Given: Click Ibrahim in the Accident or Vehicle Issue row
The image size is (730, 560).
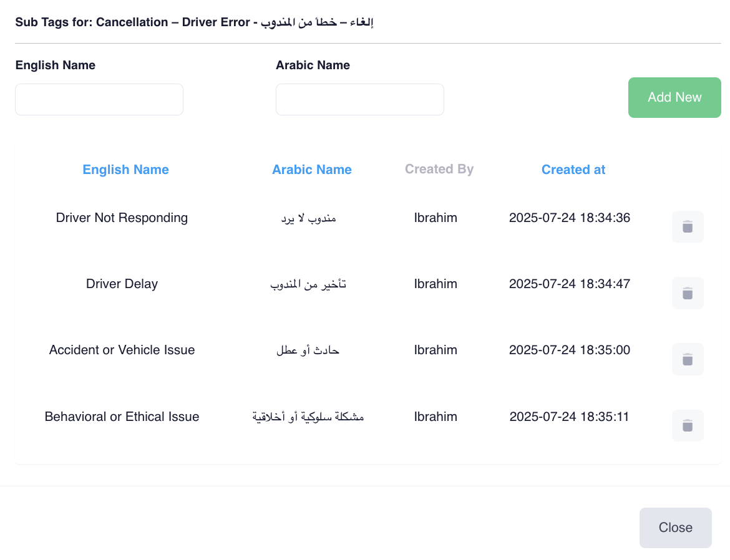Looking at the screenshot, I should click(436, 350).
